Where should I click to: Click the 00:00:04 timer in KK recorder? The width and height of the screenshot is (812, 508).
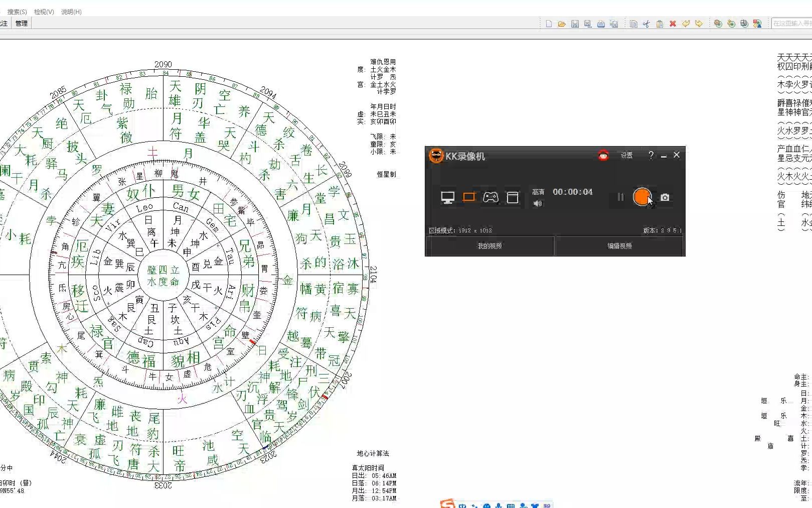(x=573, y=192)
